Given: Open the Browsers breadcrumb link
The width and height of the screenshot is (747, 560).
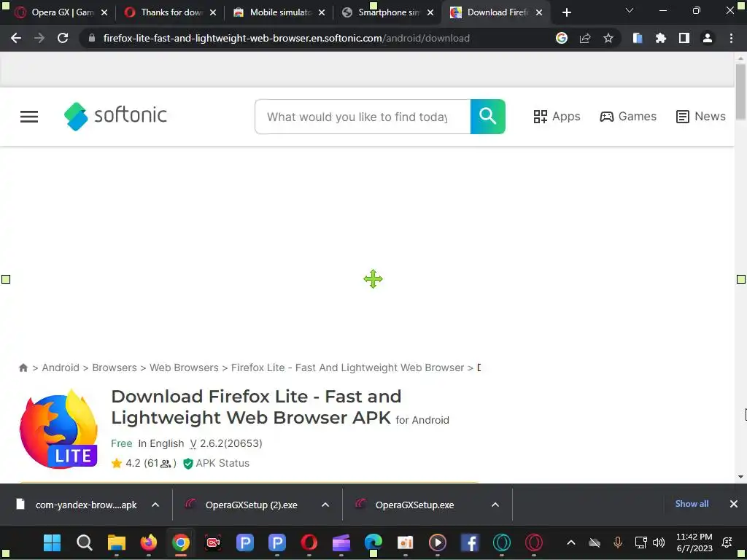Looking at the screenshot, I should tap(115, 367).
